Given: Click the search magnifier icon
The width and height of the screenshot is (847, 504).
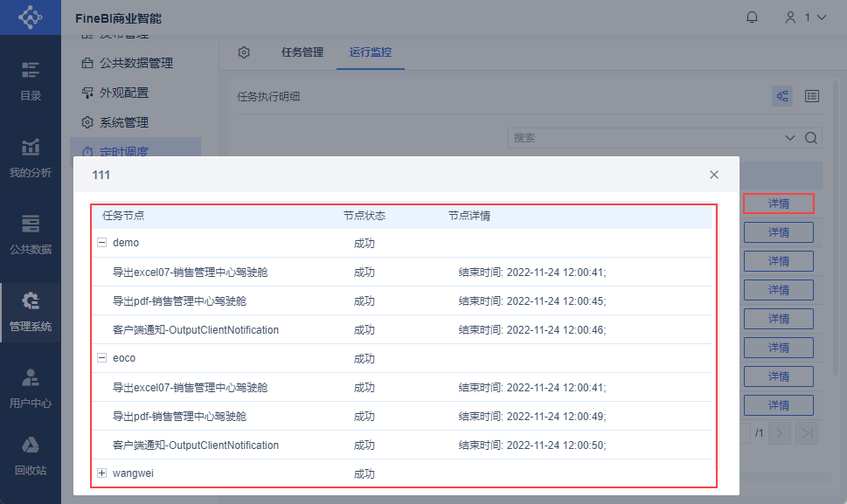Looking at the screenshot, I should [811, 138].
